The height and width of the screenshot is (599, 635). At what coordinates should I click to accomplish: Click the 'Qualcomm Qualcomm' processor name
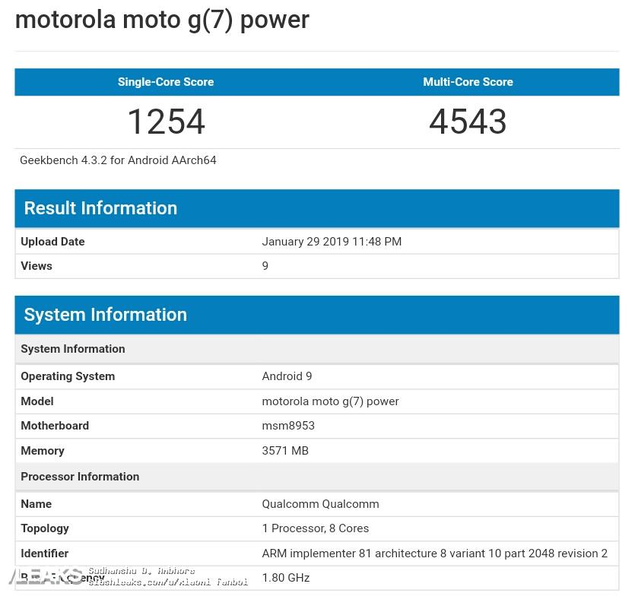click(320, 504)
